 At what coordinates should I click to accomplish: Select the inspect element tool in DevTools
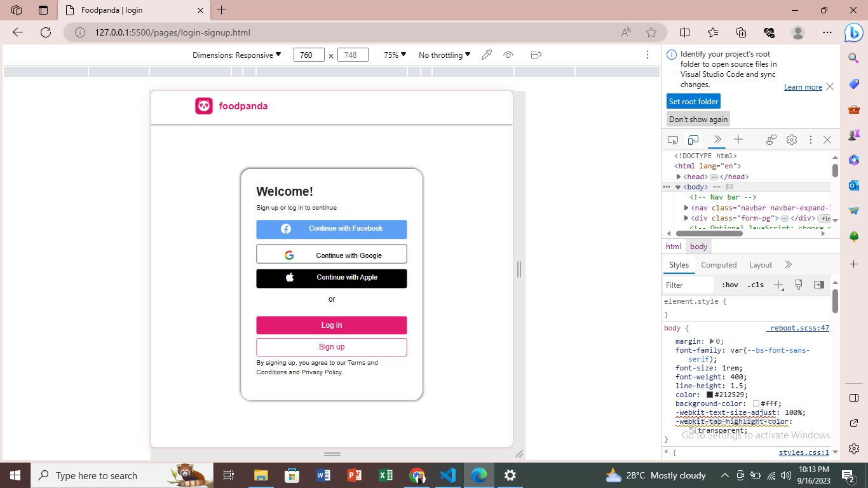pyautogui.click(x=673, y=140)
